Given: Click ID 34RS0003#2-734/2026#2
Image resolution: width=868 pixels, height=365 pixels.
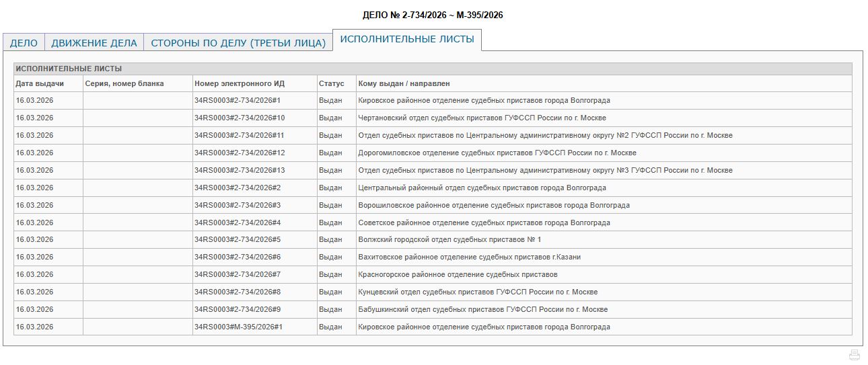Looking at the screenshot, I should 238,188.
